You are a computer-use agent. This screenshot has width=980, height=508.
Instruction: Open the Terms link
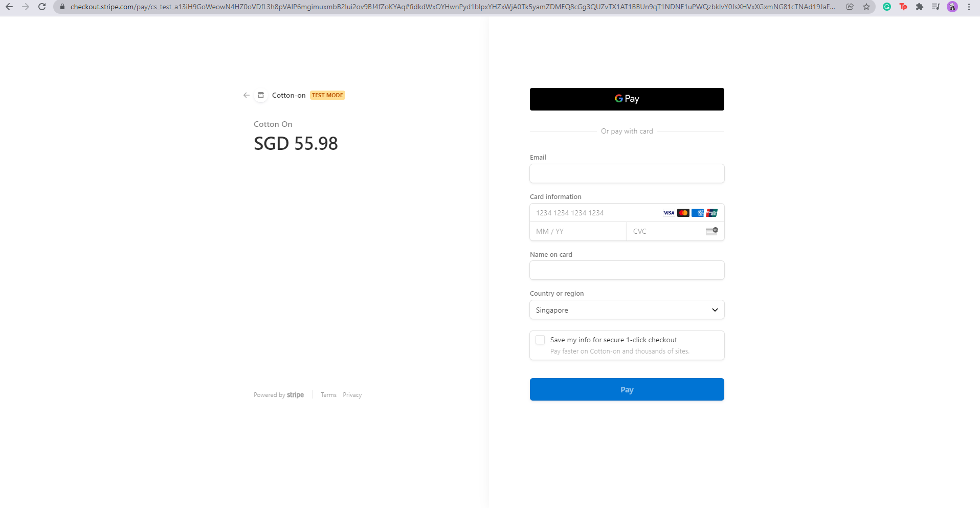pos(328,395)
